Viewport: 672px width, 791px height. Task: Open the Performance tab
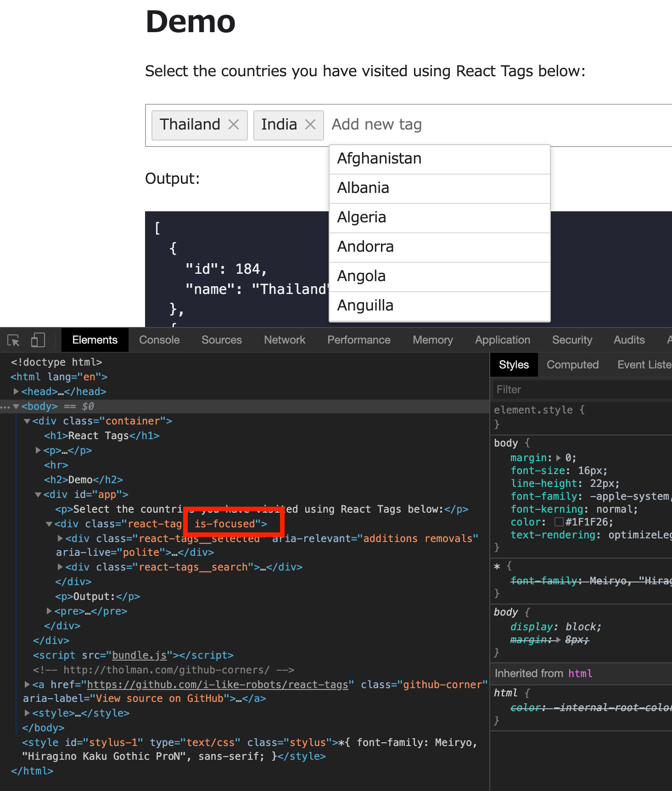point(359,340)
